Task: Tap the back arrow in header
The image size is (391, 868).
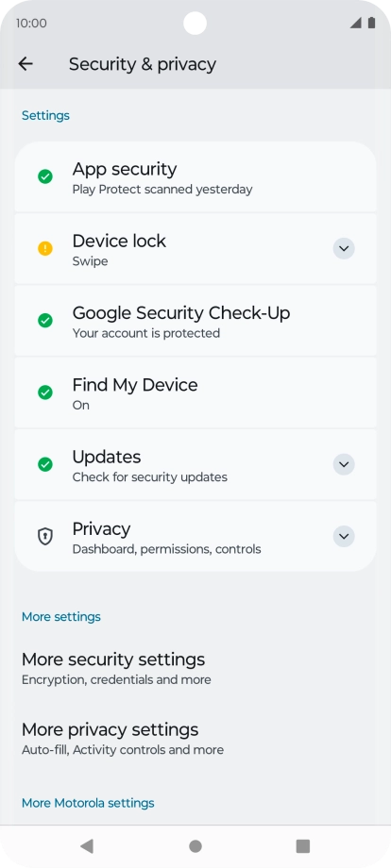Action: click(x=25, y=64)
